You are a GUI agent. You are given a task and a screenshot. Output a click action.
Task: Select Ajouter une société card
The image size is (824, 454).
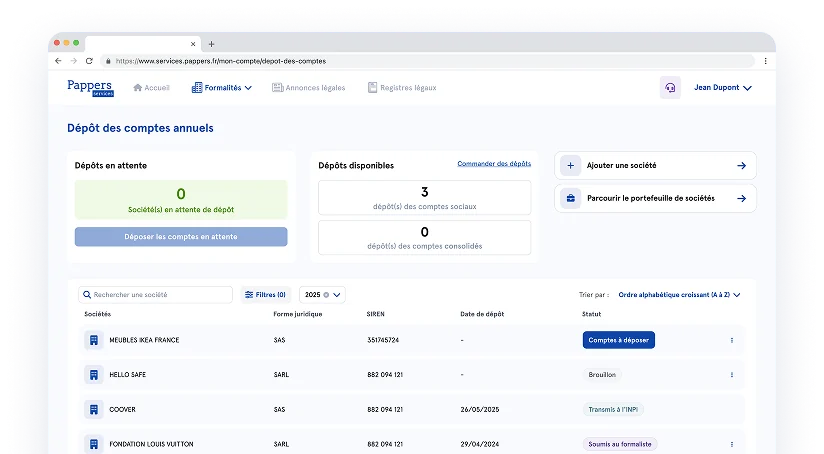[655, 166]
